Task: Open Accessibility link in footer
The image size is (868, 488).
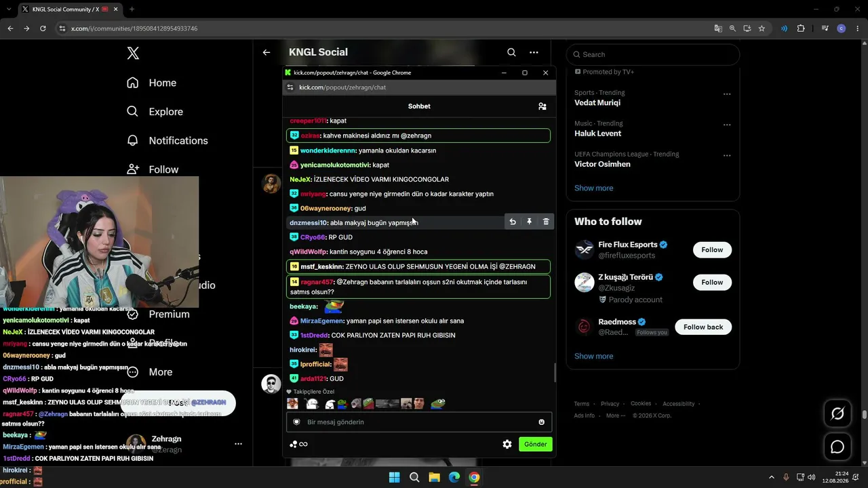Action: pyautogui.click(x=679, y=404)
